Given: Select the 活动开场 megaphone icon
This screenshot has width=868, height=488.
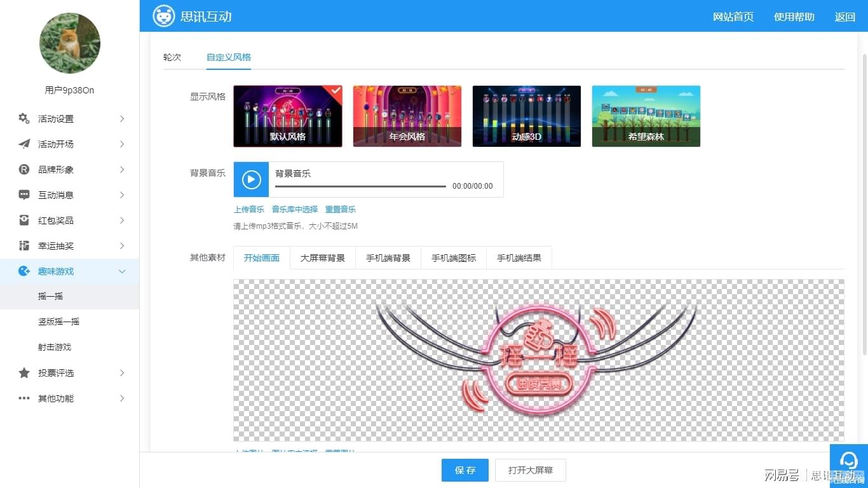Looking at the screenshot, I should click(x=24, y=144).
